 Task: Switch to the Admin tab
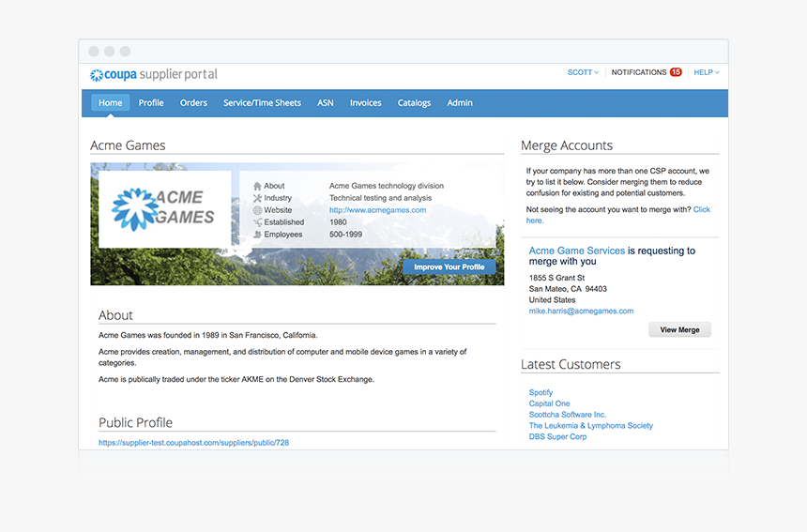460,103
